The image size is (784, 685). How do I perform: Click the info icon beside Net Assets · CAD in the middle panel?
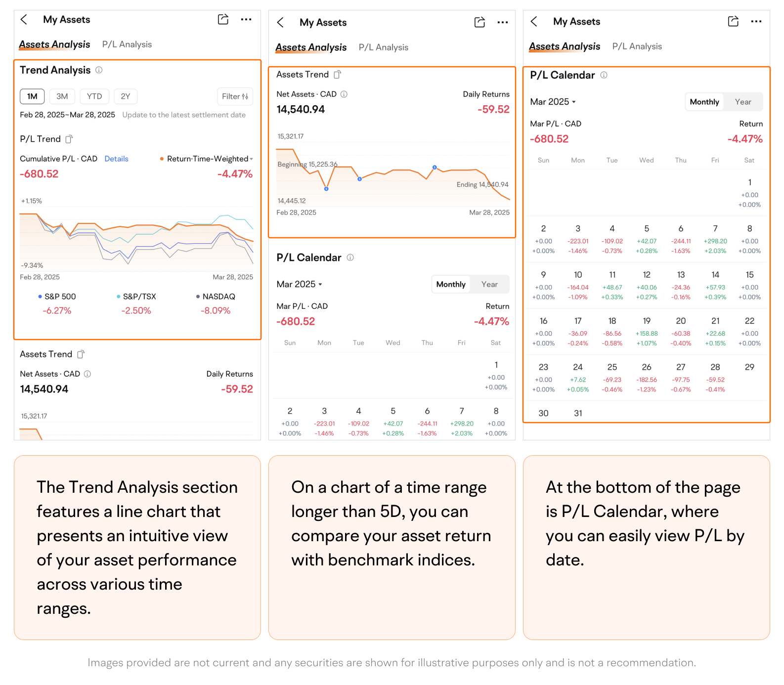pos(344,94)
